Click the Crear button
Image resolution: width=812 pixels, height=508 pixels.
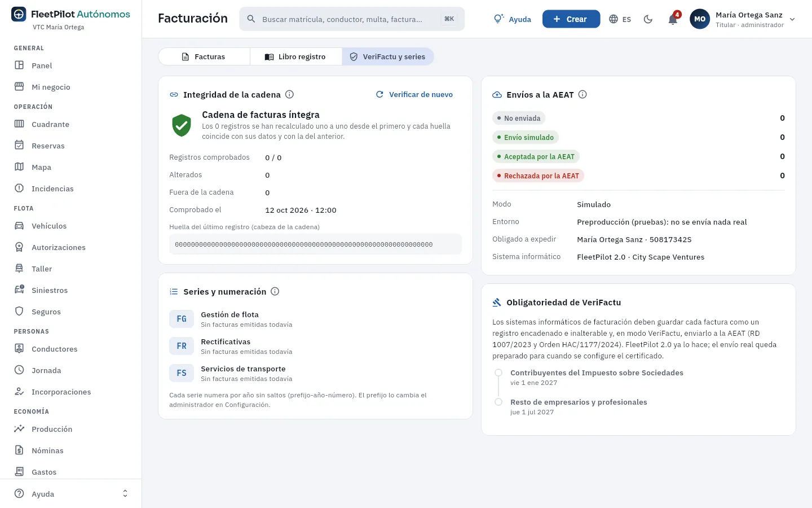(571, 19)
